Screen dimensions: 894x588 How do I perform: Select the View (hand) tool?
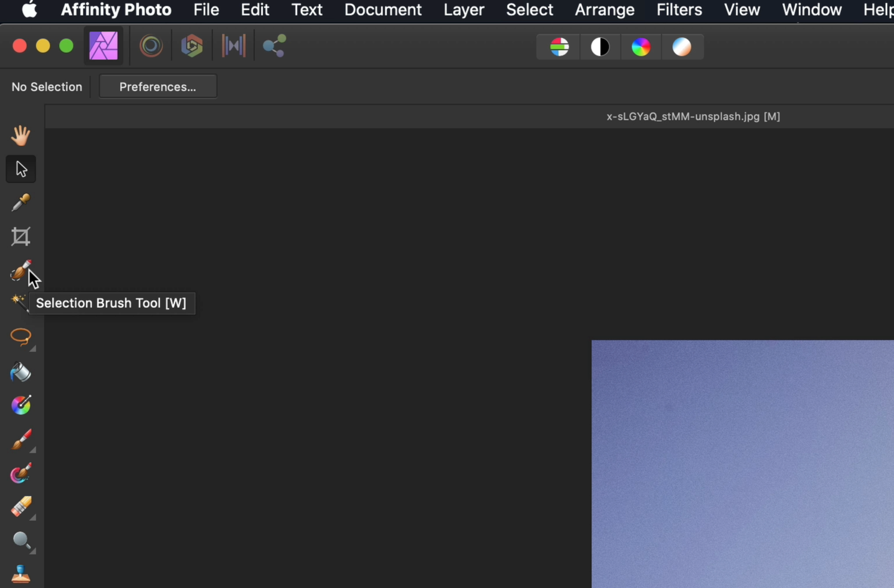(21, 136)
